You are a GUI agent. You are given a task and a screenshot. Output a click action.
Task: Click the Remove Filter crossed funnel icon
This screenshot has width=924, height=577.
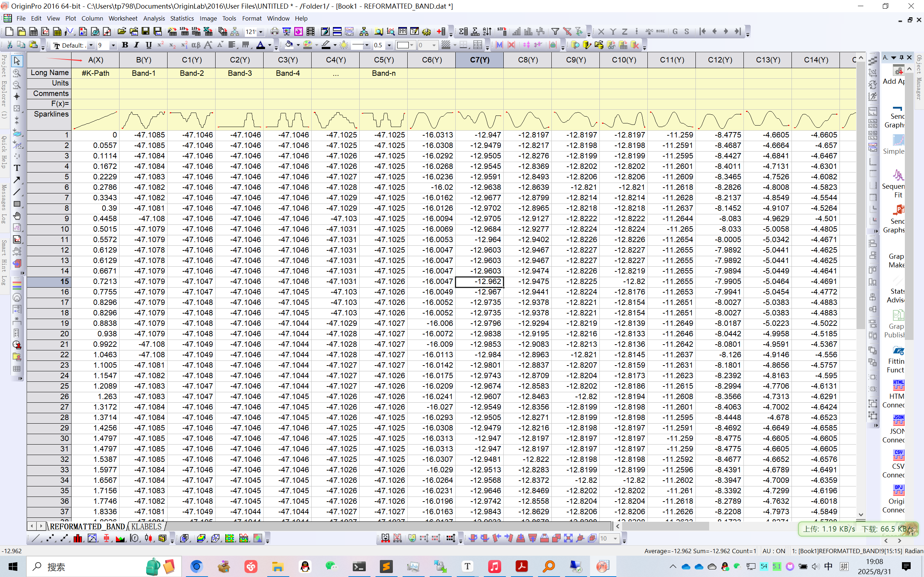(x=567, y=32)
